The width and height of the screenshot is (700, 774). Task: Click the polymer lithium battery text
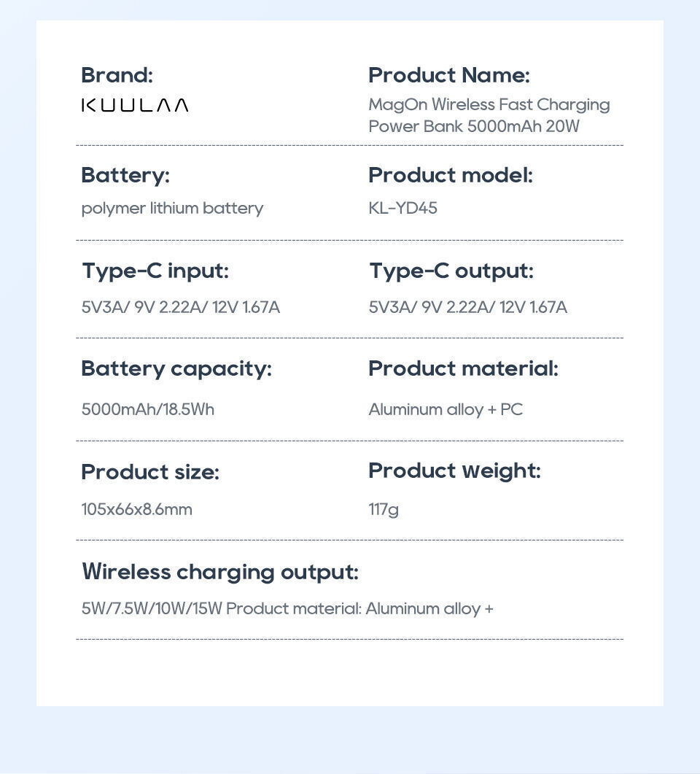(172, 209)
